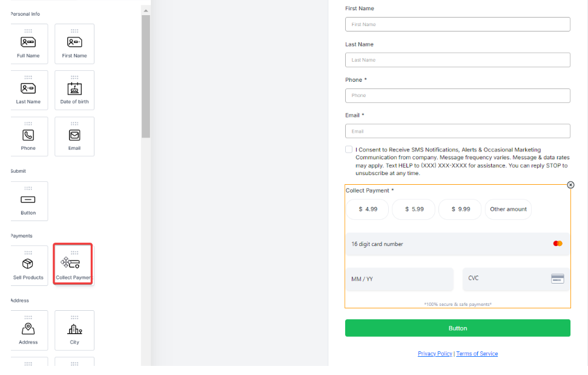Select the $ 4.99 payment amount
Viewport: 588px width, 375px height.
point(368,209)
